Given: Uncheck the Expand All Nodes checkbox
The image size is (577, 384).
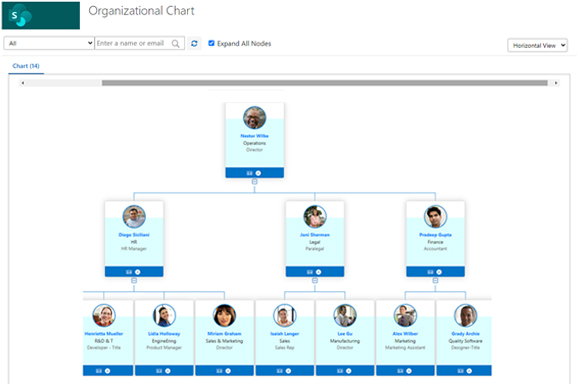Looking at the screenshot, I should pos(211,43).
